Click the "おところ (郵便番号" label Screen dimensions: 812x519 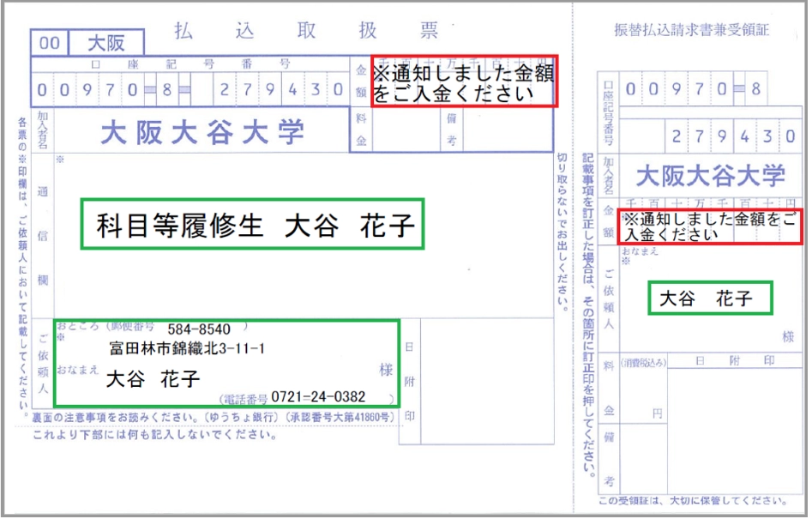pos(106,326)
